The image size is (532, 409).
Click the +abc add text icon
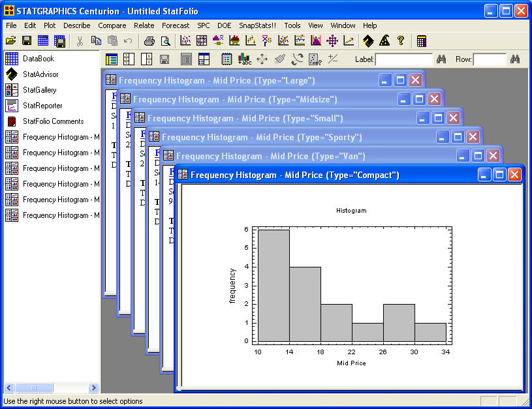click(x=244, y=59)
